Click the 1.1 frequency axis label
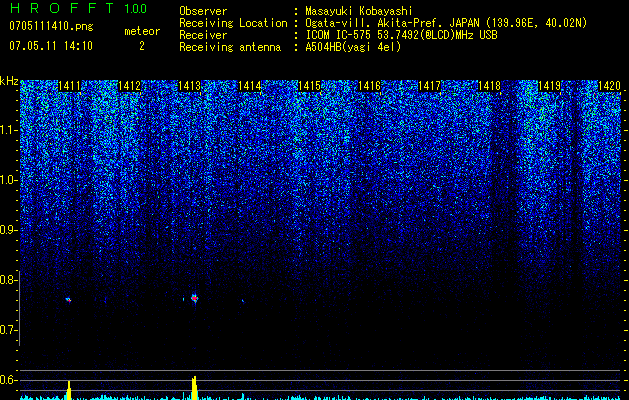The height and width of the screenshot is (400, 629). 8,130
